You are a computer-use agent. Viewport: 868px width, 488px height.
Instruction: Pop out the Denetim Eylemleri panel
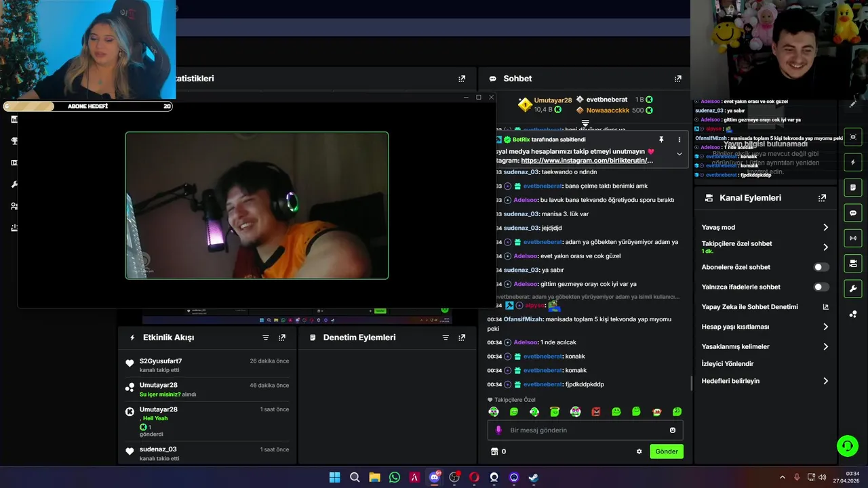462,338
